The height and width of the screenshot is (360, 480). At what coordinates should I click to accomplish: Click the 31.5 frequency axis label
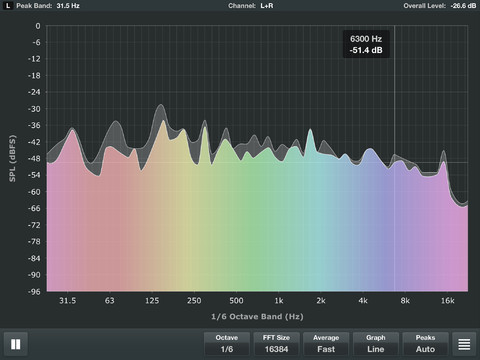point(68,301)
